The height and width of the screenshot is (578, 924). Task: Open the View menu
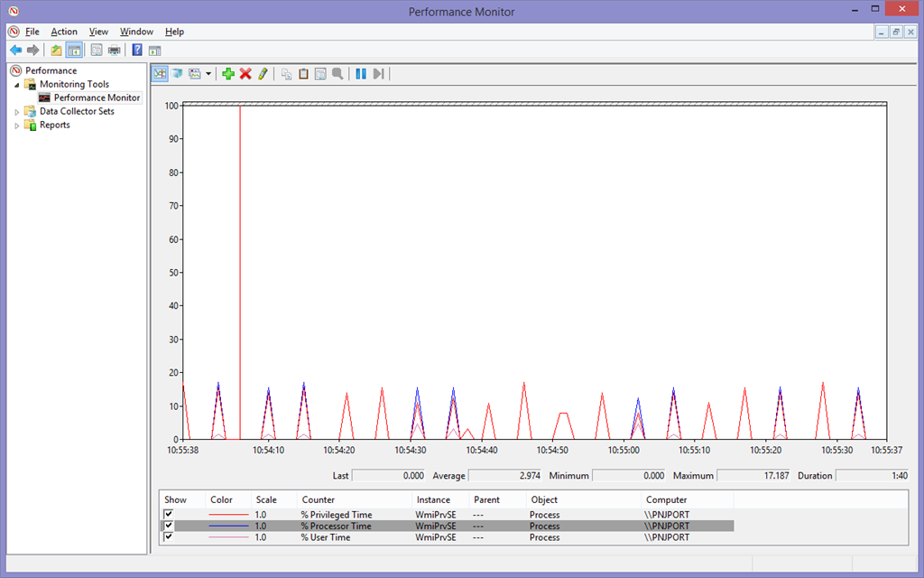click(x=98, y=32)
